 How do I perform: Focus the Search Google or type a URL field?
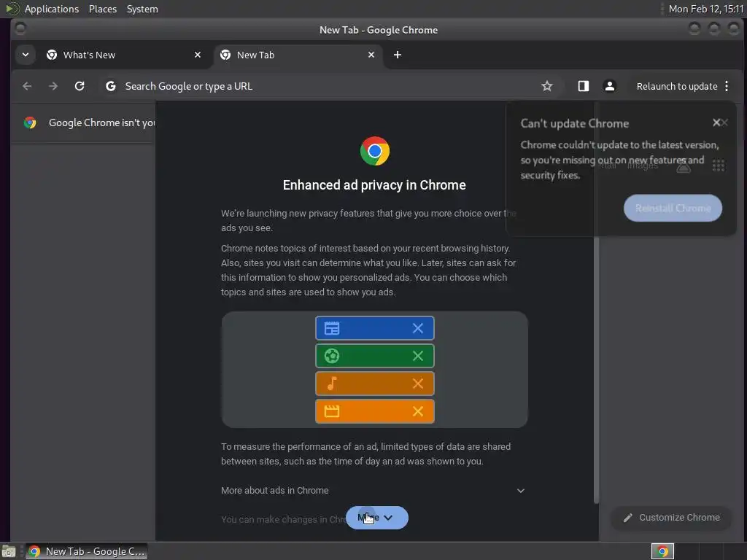point(329,86)
